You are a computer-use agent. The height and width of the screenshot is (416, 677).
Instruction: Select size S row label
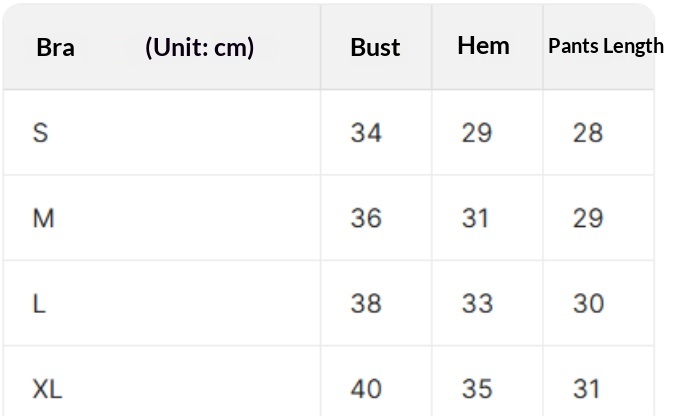(x=40, y=132)
